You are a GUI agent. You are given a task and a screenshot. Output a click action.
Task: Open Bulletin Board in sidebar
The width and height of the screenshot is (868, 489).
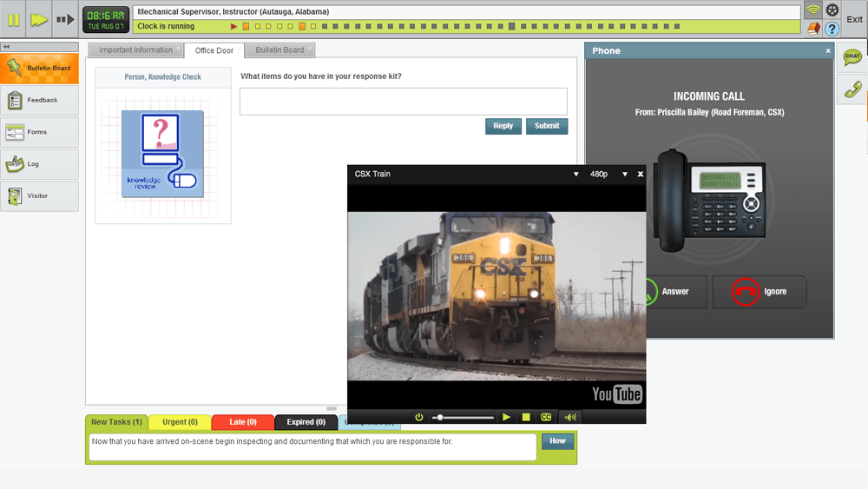(39, 68)
